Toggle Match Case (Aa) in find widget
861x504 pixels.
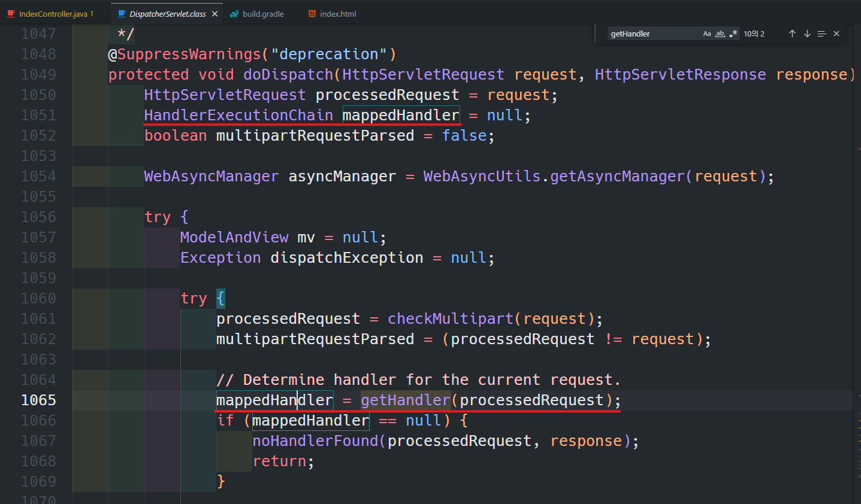click(707, 34)
